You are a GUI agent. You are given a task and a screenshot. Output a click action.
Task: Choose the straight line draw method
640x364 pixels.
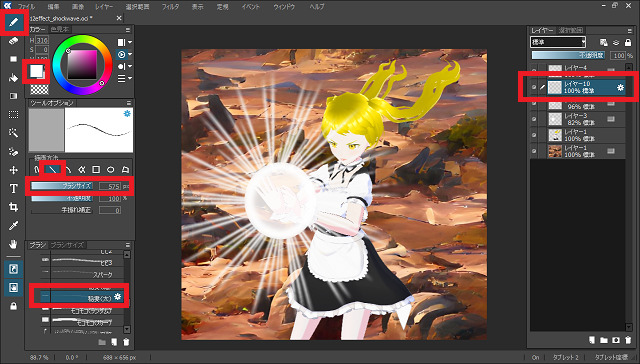[53, 169]
